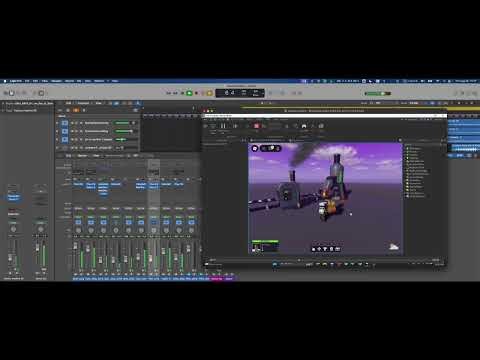Click the step-forward button beside Pause in Roblox Studio
Screen dimensions: 480x360
[235, 126]
